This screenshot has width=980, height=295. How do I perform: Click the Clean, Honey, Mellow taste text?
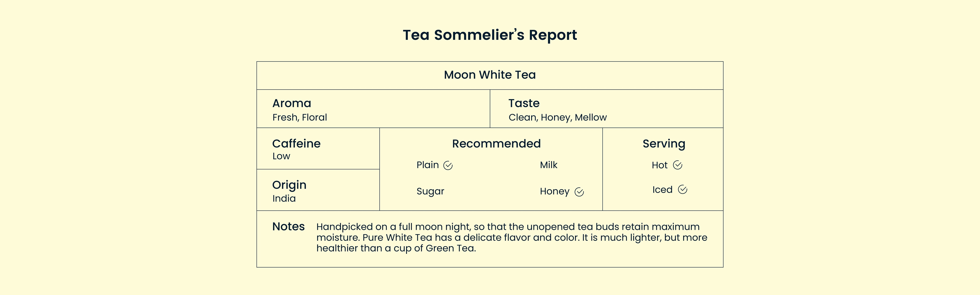tap(557, 117)
